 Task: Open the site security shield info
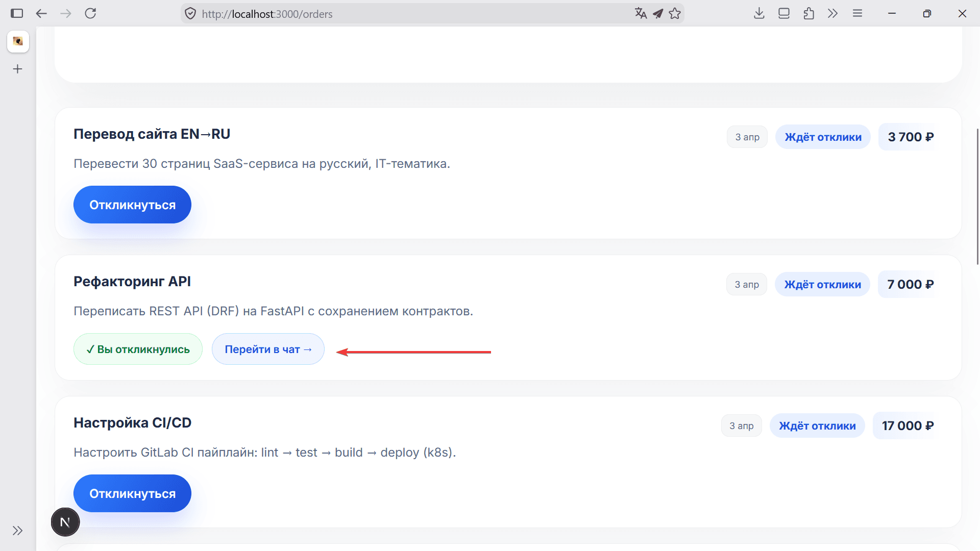190,14
